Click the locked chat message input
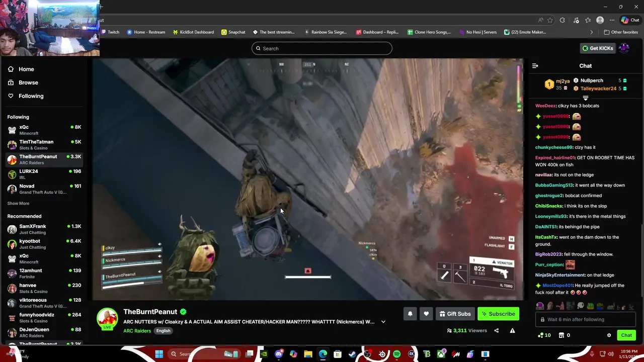This screenshot has height=362, width=644. tap(585, 320)
